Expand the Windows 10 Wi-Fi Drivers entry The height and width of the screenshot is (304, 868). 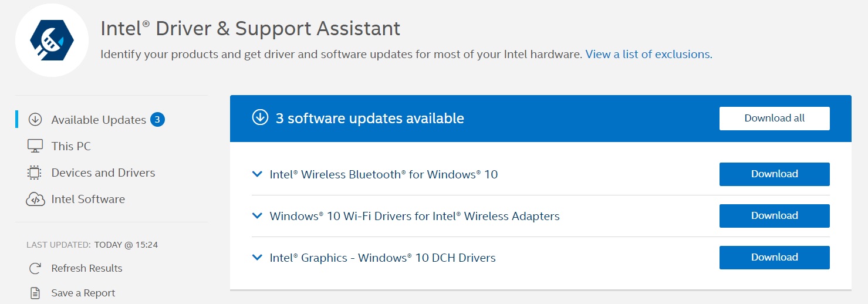click(256, 216)
